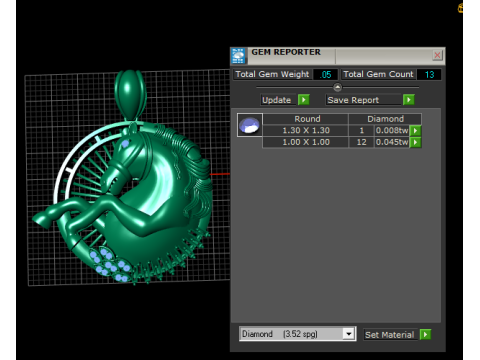Click the quantity 1 cell

(x=361, y=130)
